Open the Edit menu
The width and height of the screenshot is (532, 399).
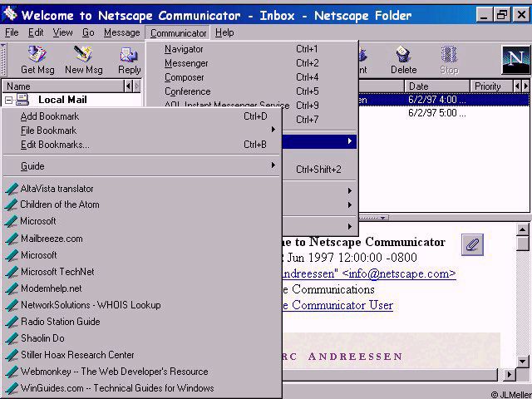point(36,32)
